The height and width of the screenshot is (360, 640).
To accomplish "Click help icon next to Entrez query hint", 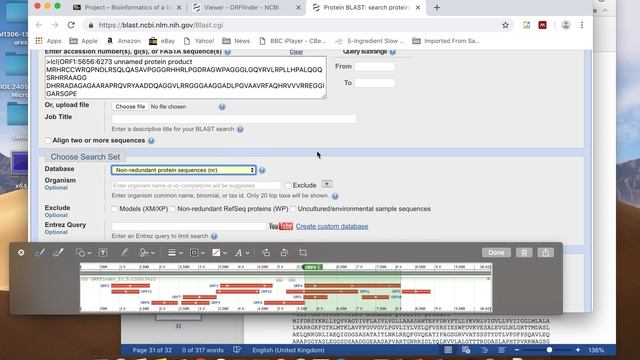I will [214, 236].
